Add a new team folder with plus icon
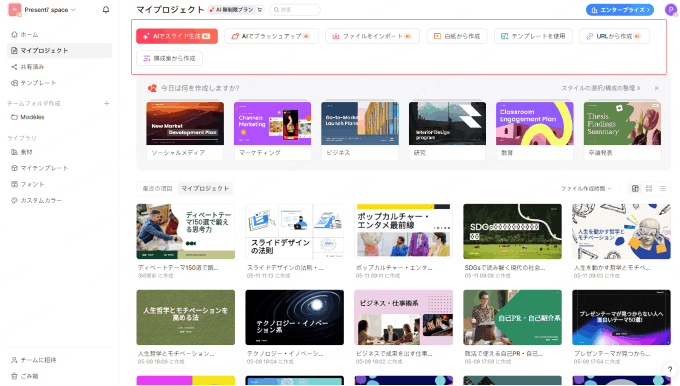Screen dimensions: 680x386 point(107,103)
